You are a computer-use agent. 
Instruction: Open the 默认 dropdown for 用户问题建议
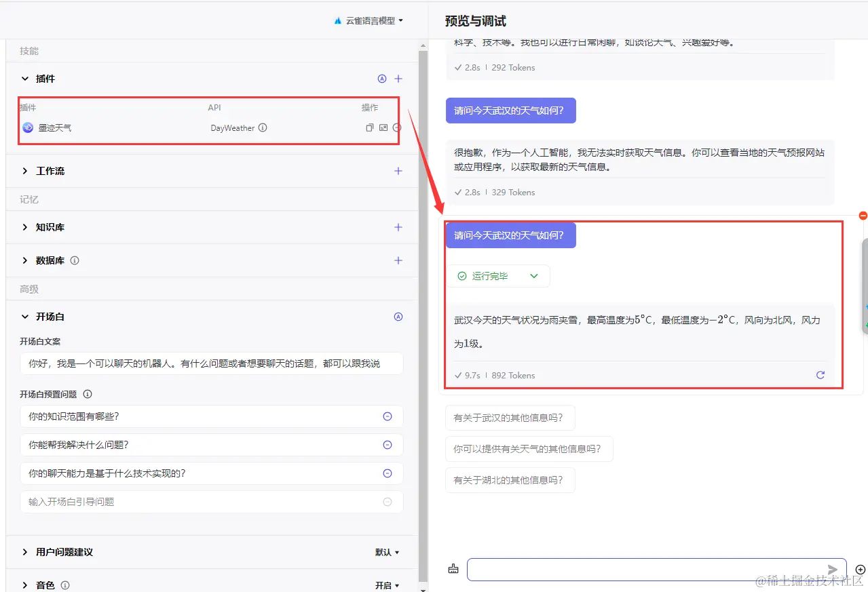click(388, 552)
